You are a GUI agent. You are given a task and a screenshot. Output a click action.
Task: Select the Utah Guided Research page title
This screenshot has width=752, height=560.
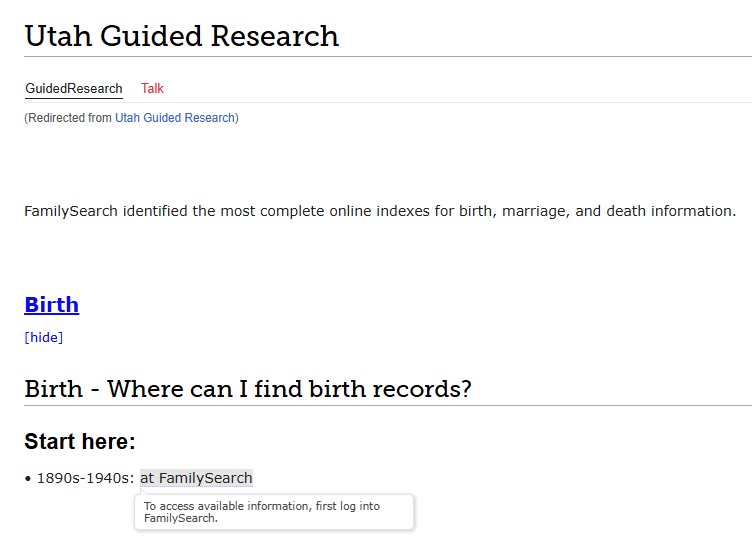(x=182, y=36)
